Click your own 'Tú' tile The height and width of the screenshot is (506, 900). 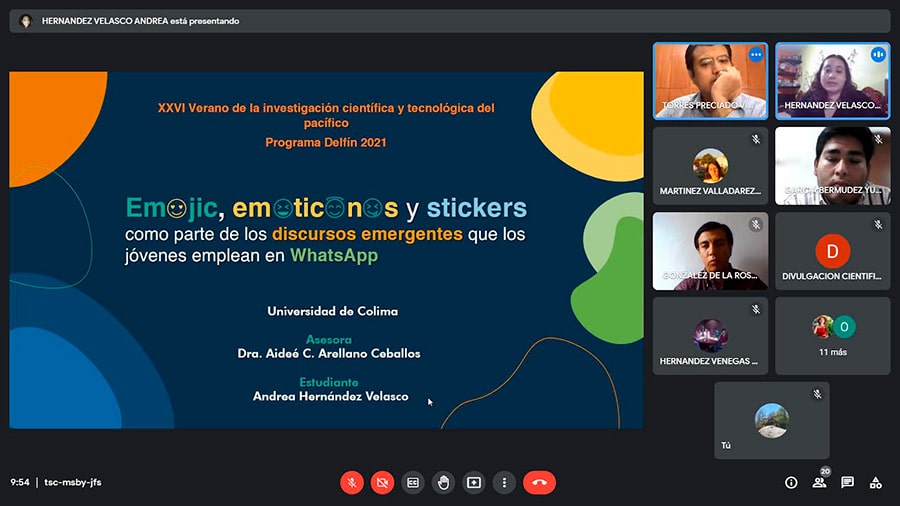click(772, 421)
